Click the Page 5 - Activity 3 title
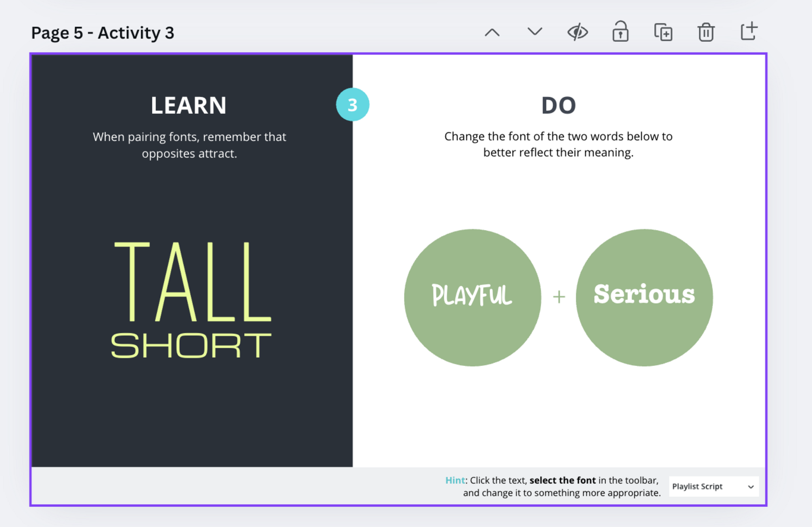 (x=103, y=33)
